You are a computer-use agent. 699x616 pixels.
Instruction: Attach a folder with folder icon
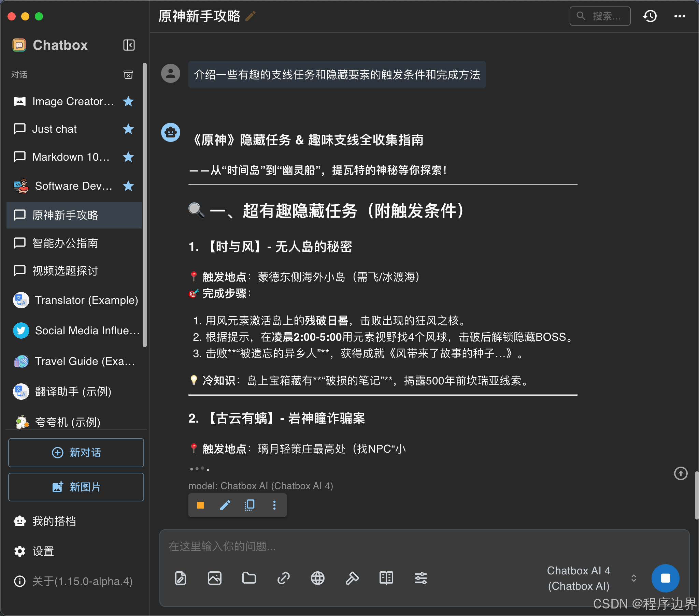[249, 578]
